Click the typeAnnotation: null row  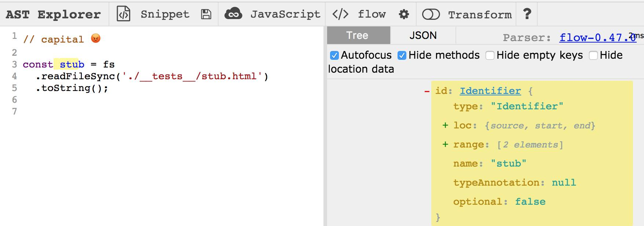(515, 182)
